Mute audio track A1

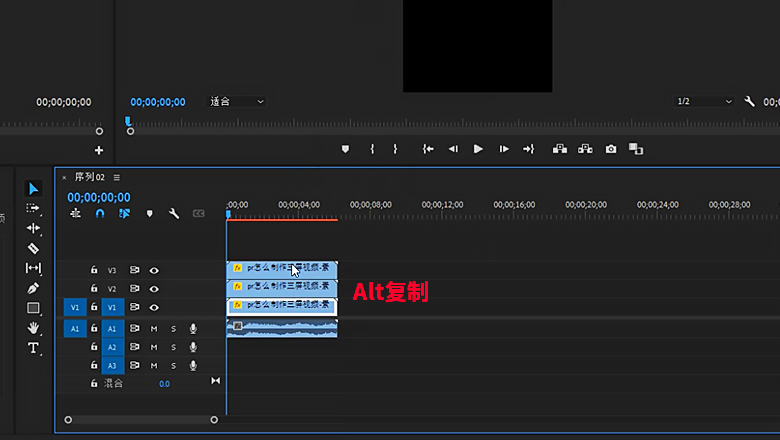pyautogui.click(x=154, y=328)
